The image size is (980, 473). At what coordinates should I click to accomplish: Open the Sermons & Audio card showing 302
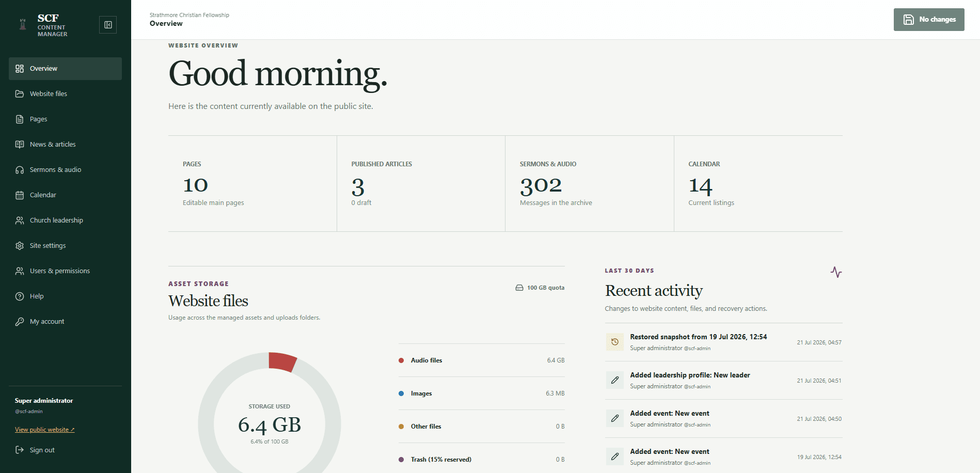(x=590, y=184)
